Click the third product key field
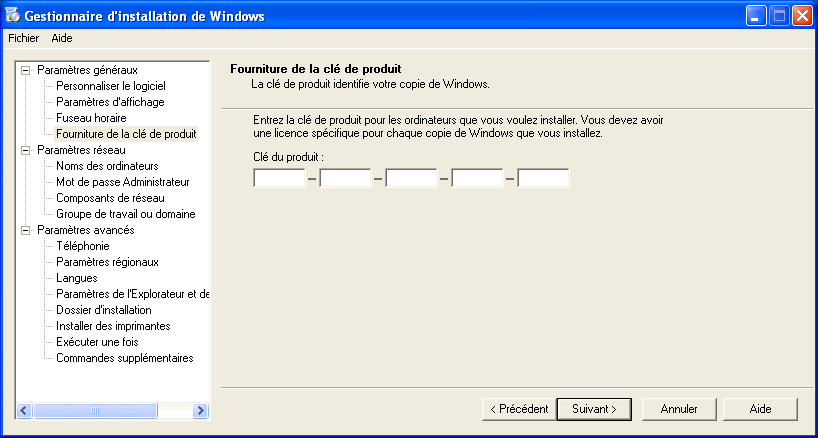This screenshot has height=438, width=818. (x=411, y=178)
